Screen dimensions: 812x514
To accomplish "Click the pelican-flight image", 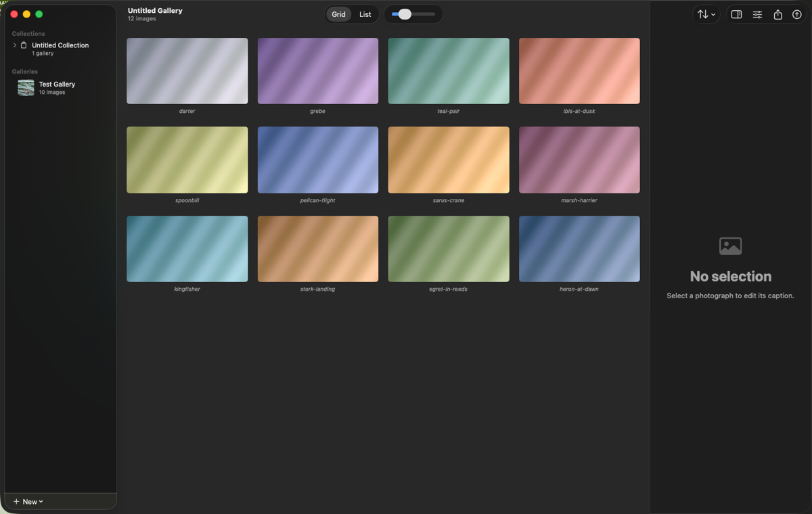I will pyautogui.click(x=318, y=160).
